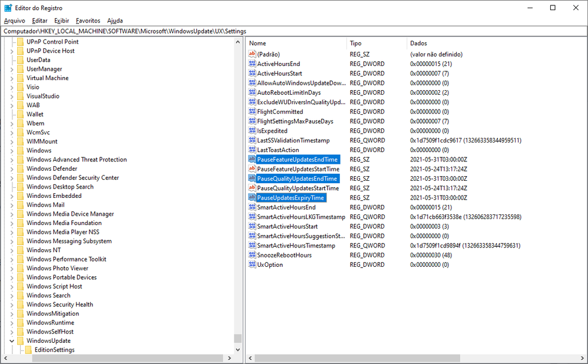Screen dimensions: 588x364
Task: Click the REG_QWORD type of SmartActiveHoursTimestamp
Action: (367, 245)
